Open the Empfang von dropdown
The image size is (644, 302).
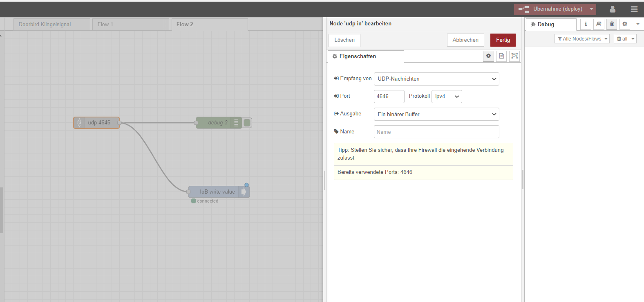point(436,79)
